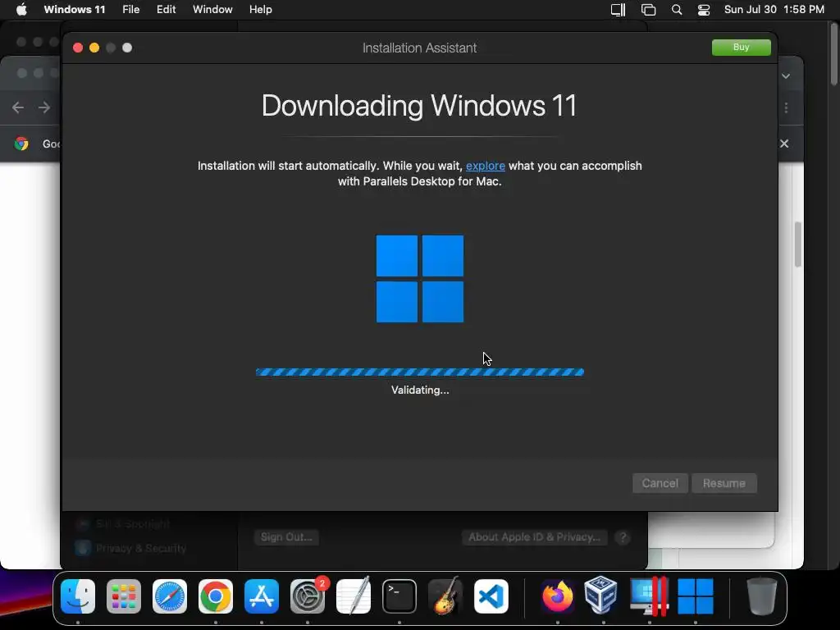Screen dimensions: 840x630
Task: Open Spotlight search in the menu bar
Action: pos(677,10)
